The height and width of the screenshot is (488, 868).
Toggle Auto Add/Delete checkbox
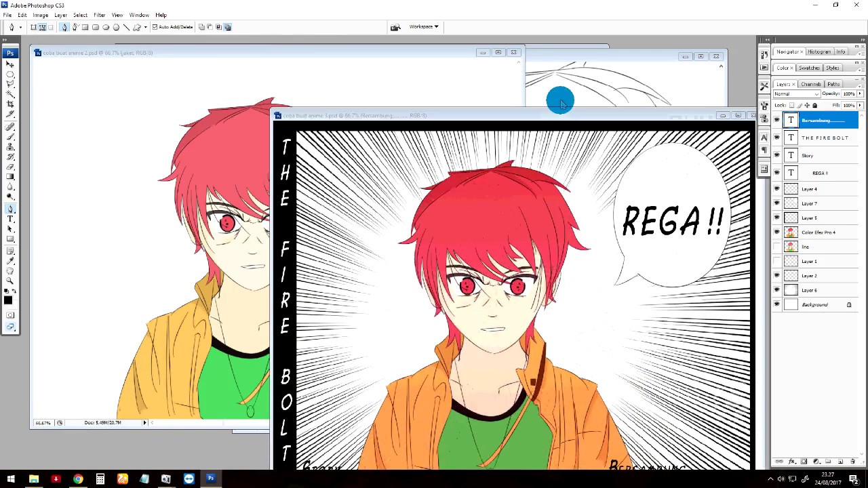(155, 27)
